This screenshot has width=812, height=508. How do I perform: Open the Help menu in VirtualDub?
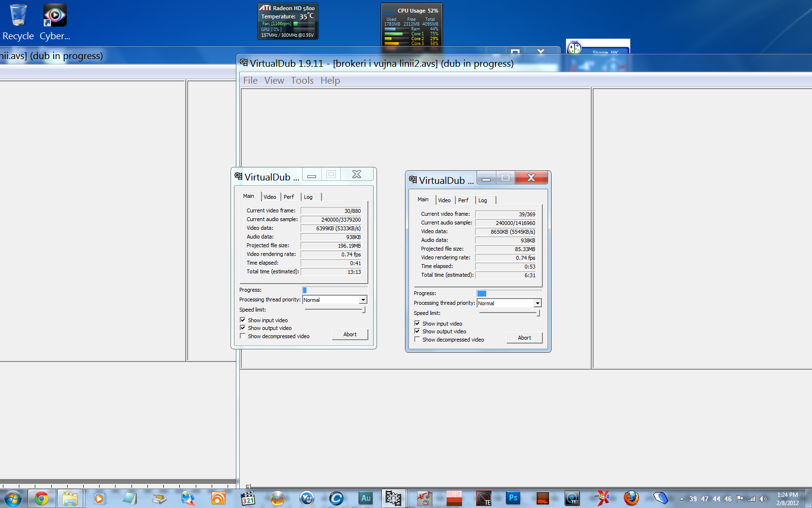click(x=330, y=80)
